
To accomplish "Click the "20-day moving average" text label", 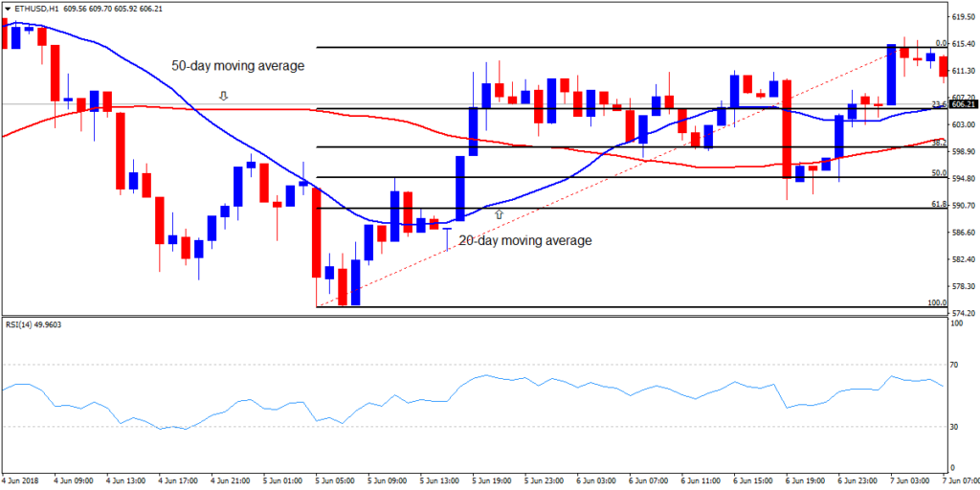I will point(525,241).
